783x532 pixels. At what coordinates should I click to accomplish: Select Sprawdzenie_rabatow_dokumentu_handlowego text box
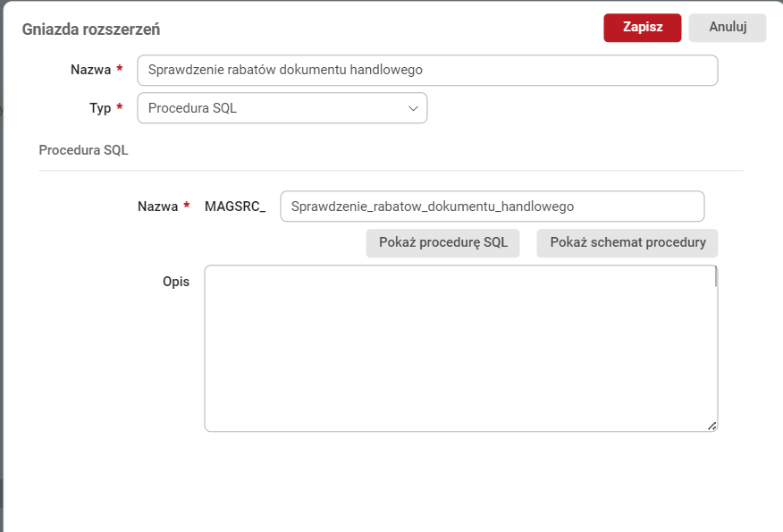491,206
